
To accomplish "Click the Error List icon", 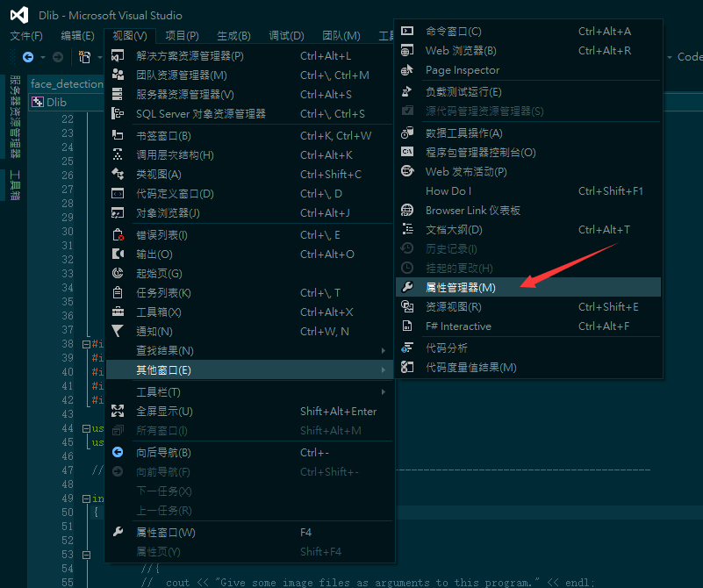I will 118,235.
